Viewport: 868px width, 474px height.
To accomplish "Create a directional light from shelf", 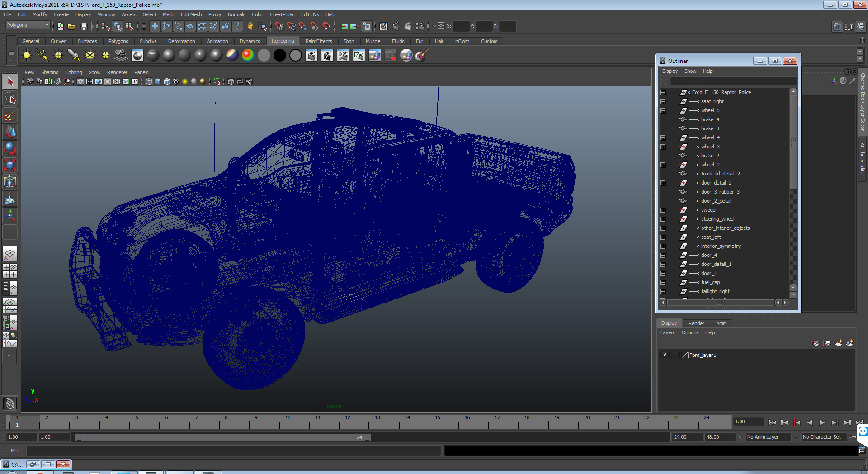I will pyautogui.click(x=42, y=56).
